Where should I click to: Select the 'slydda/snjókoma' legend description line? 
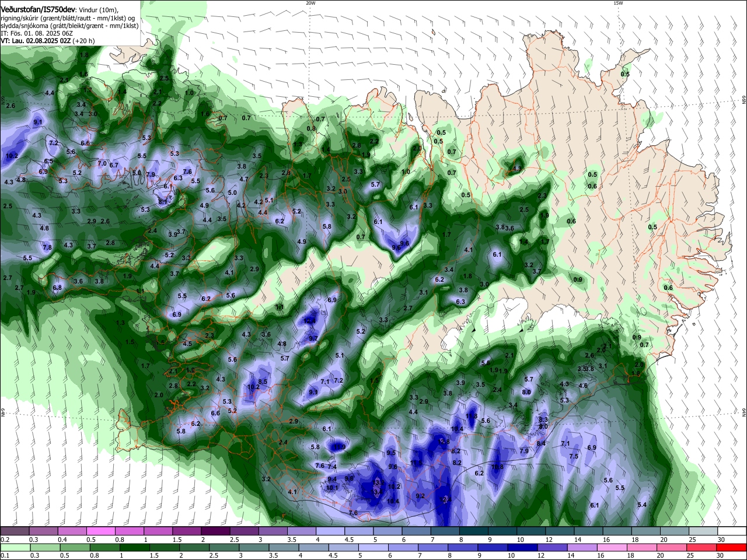pos(69,26)
